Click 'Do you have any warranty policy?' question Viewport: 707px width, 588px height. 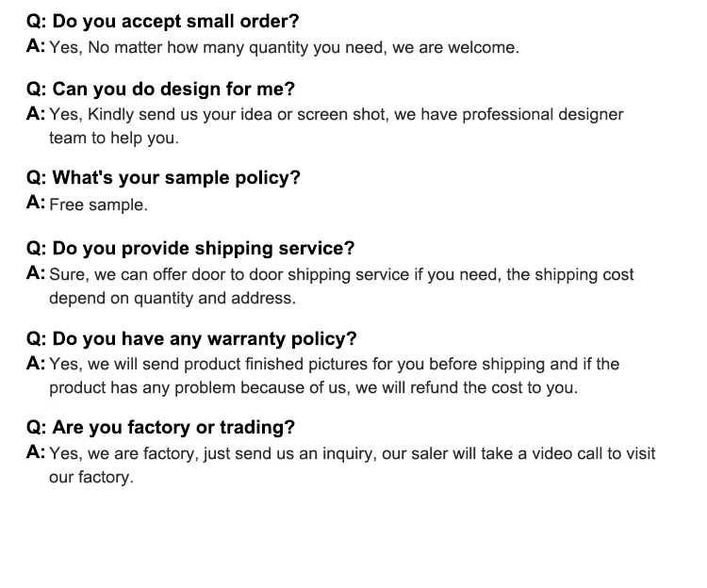coord(205,338)
